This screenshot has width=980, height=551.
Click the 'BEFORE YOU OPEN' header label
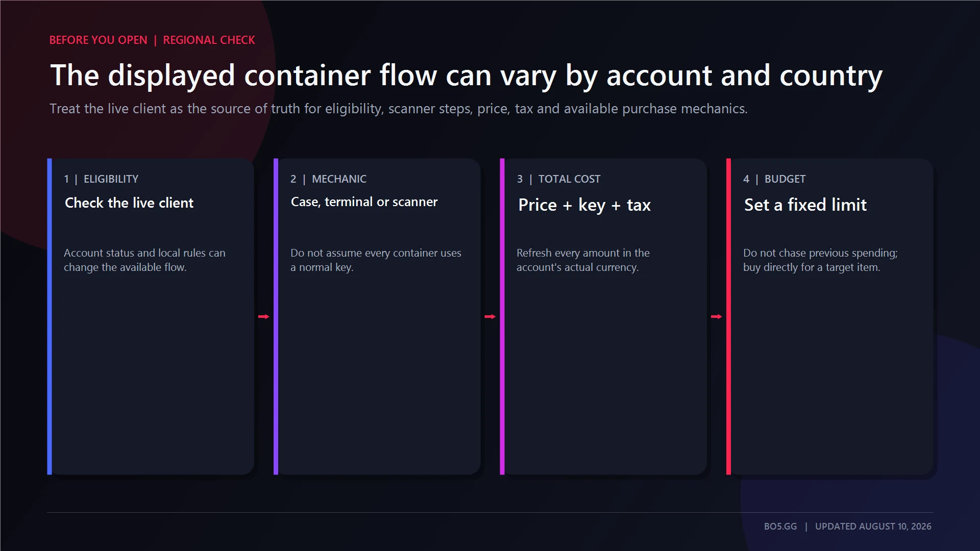click(98, 40)
